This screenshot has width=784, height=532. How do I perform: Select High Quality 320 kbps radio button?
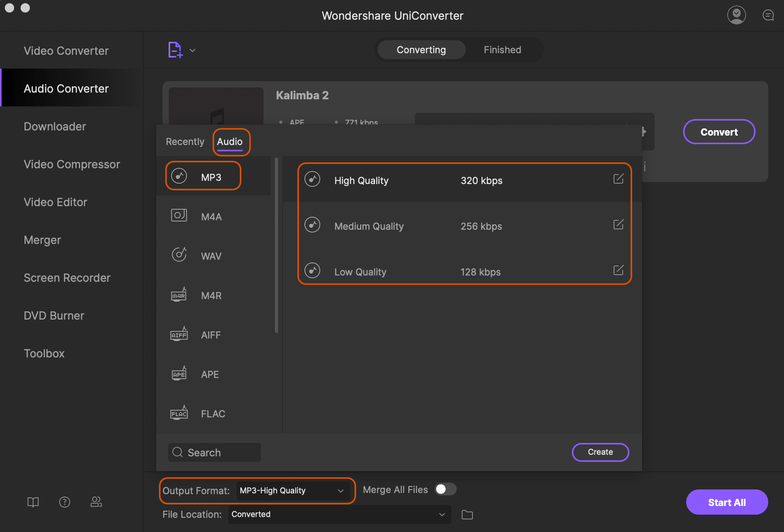pyautogui.click(x=313, y=180)
